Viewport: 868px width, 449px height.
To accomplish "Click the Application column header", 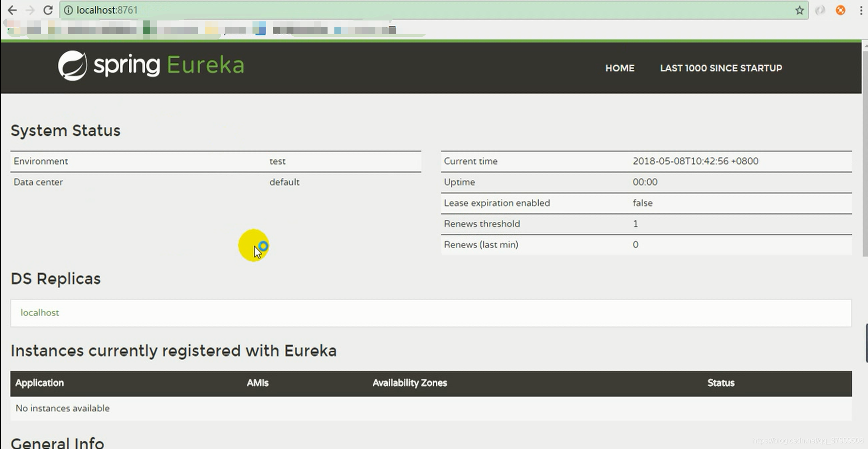I will [x=40, y=383].
